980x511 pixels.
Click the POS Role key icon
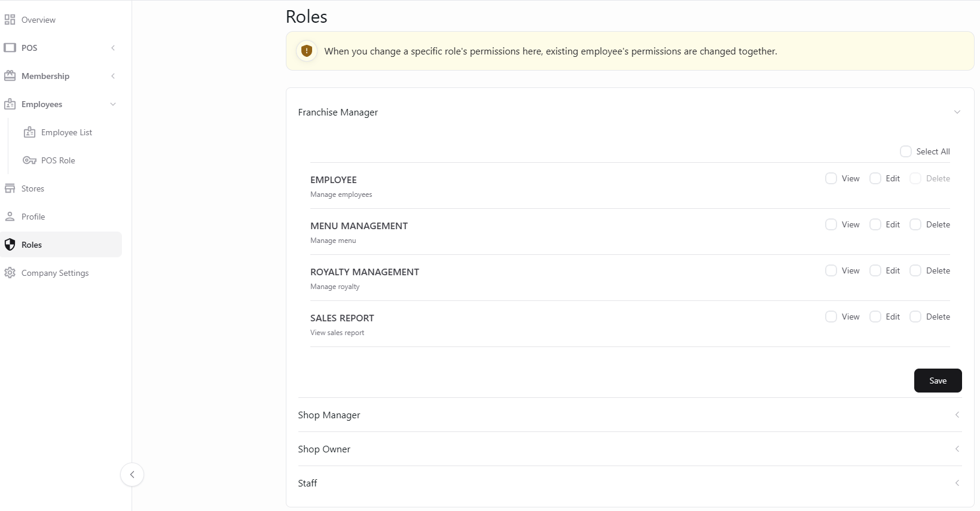click(x=29, y=160)
